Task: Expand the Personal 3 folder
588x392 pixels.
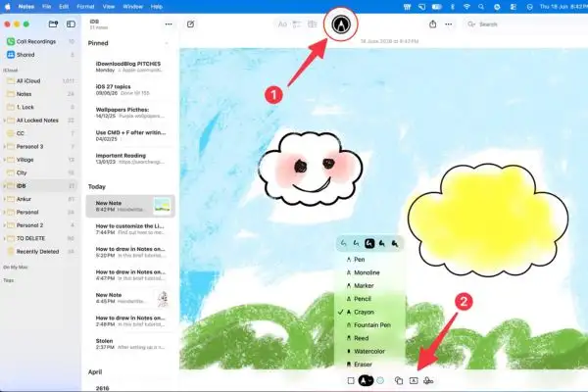Action: click(4, 147)
